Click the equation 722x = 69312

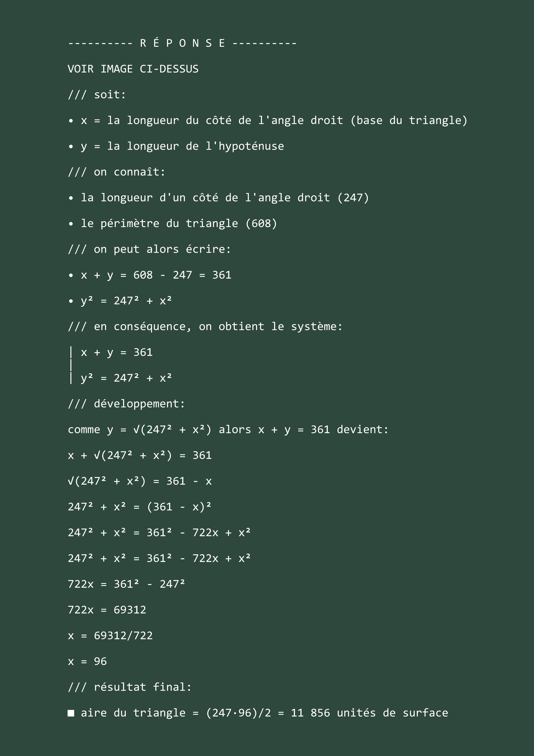(x=107, y=610)
